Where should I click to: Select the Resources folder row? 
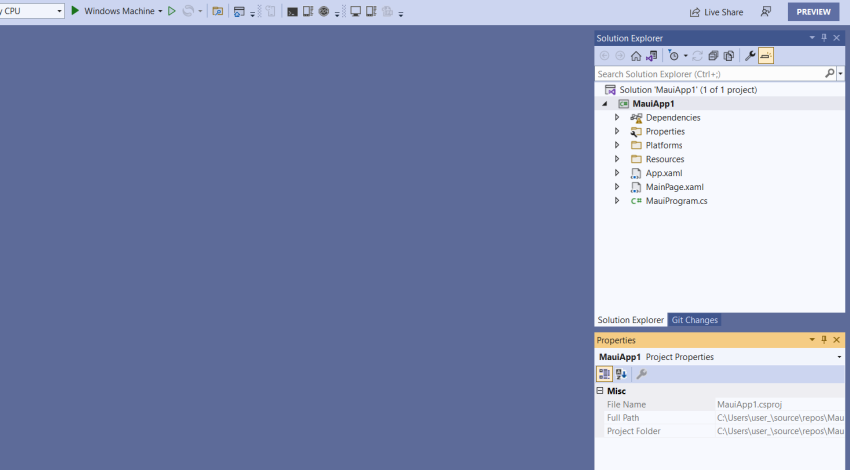tap(719, 159)
